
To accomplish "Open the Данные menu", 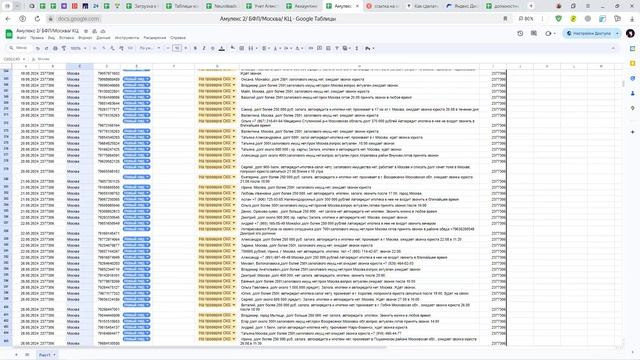I will (103, 38).
